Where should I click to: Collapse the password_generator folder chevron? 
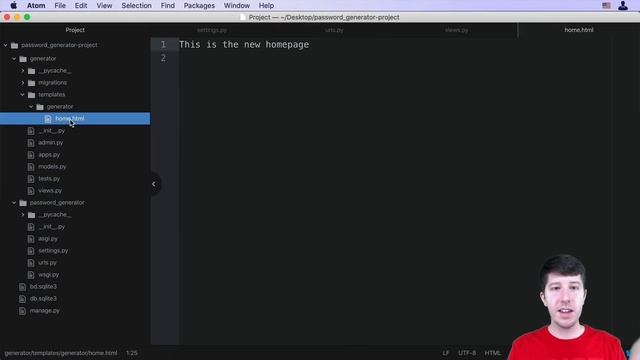point(14,203)
